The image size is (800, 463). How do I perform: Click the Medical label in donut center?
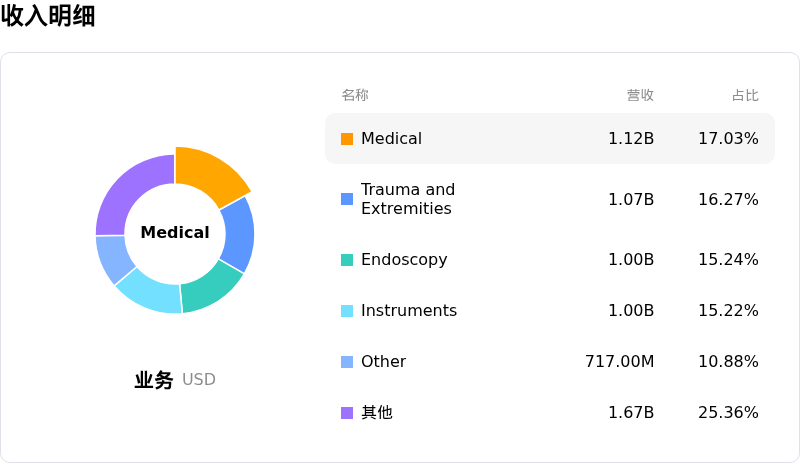pos(175,232)
